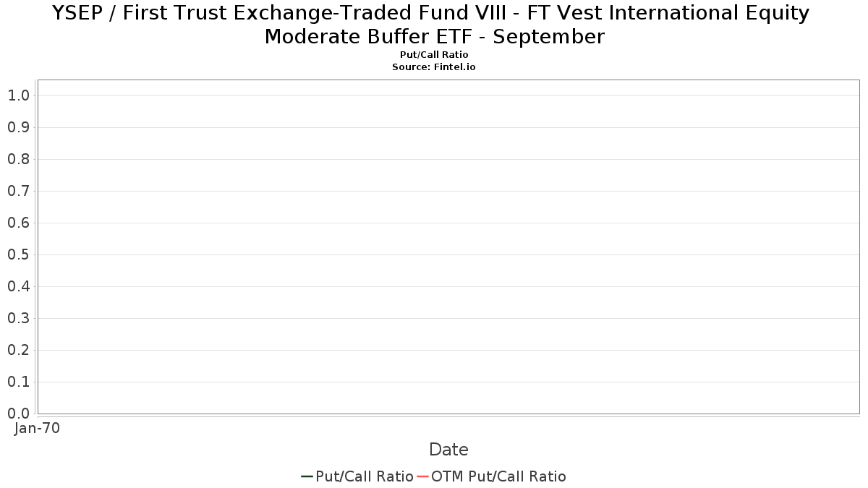Select the 0.3 y-axis tick label

[x=18, y=318]
